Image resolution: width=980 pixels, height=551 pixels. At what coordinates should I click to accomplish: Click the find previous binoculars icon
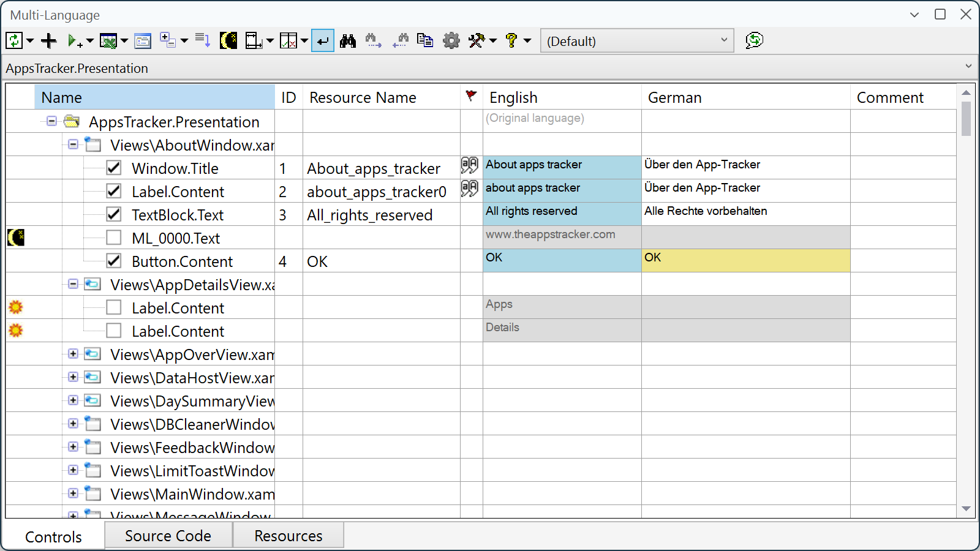pos(401,41)
